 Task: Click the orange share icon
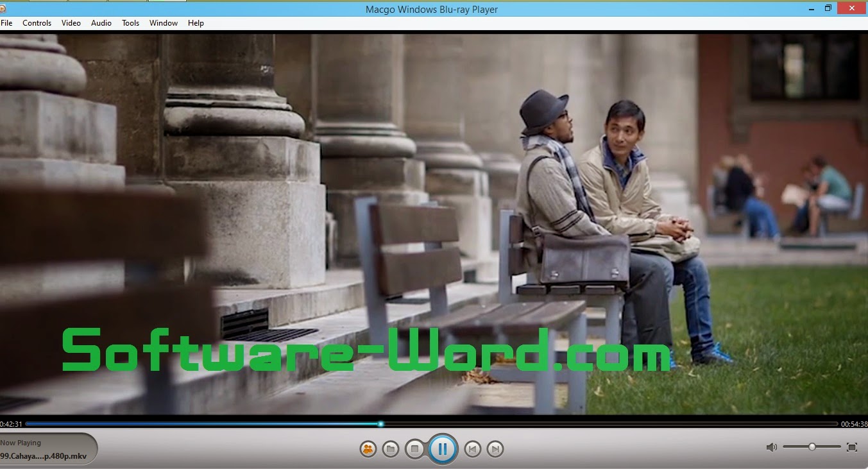point(368,449)
